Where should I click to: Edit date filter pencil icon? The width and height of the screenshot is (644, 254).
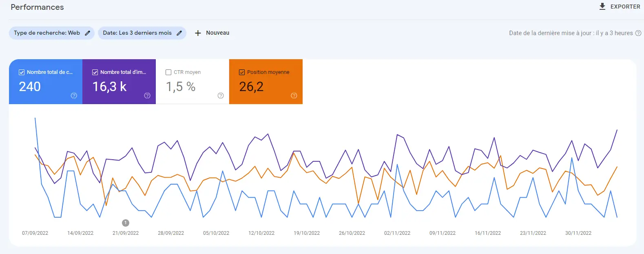pyautogui.click(x=179, y=33)
